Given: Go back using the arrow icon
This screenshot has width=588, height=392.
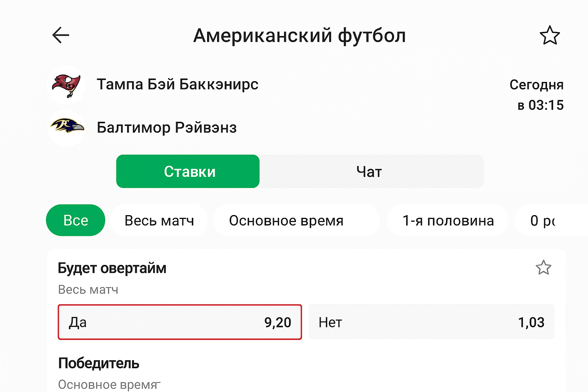Looking at the screenshot, I should (60, 36).
